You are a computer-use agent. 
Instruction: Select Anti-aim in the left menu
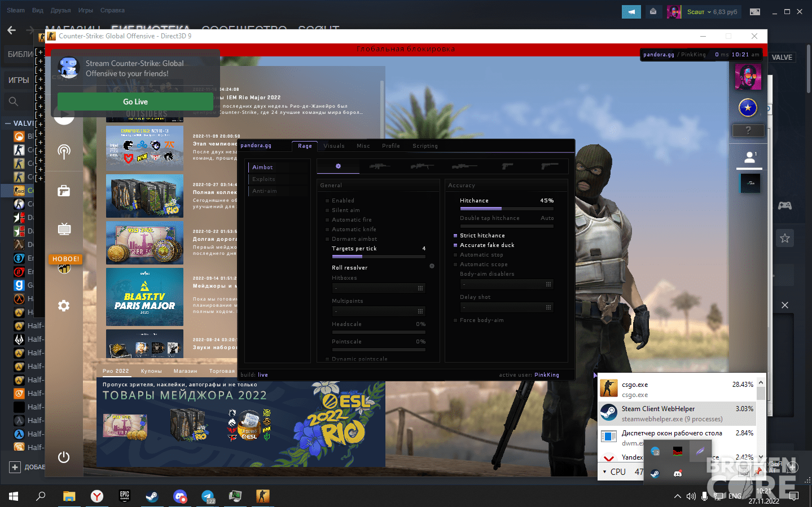pos(265,191)
